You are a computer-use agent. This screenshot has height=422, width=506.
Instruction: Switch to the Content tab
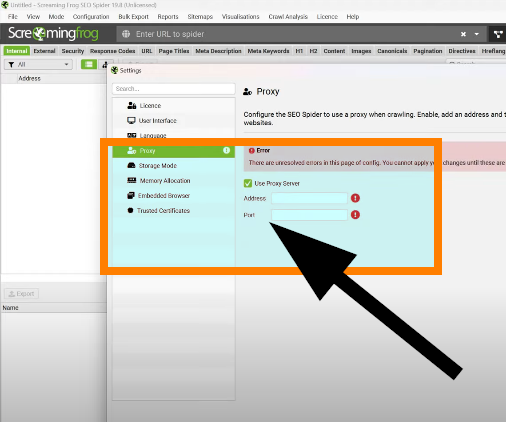[334, 51]
